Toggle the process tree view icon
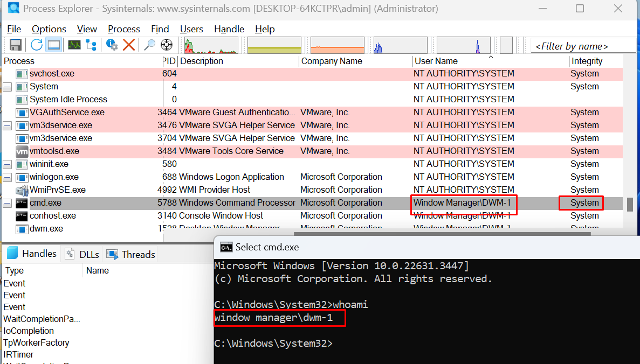Viewport: 640px width, 364px height. [91, 45]
